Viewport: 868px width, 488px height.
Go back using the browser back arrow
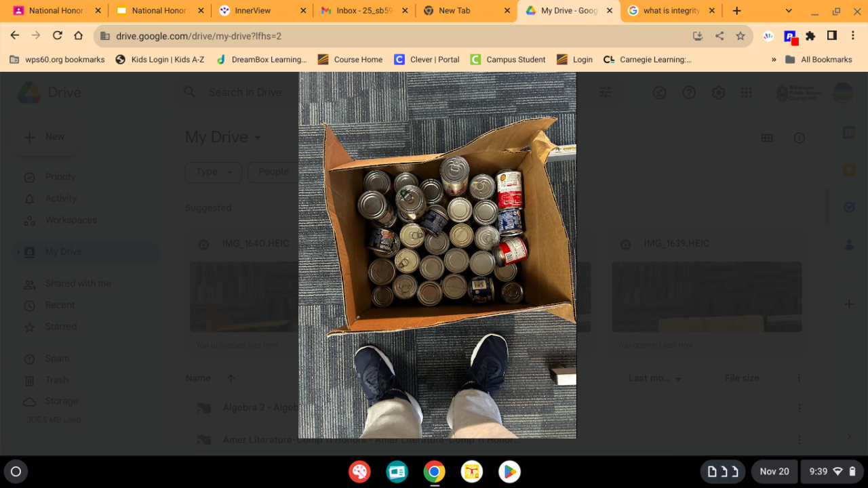coord(15,36)
